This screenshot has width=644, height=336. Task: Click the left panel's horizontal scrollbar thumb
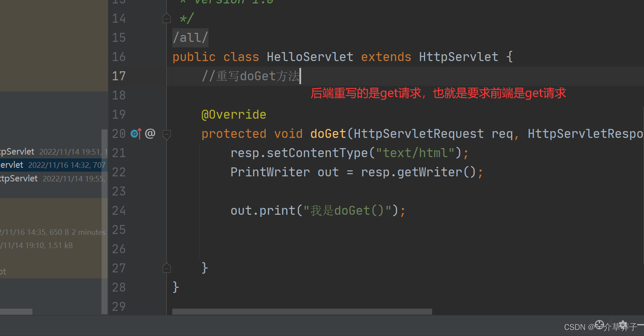click(16, 312)
